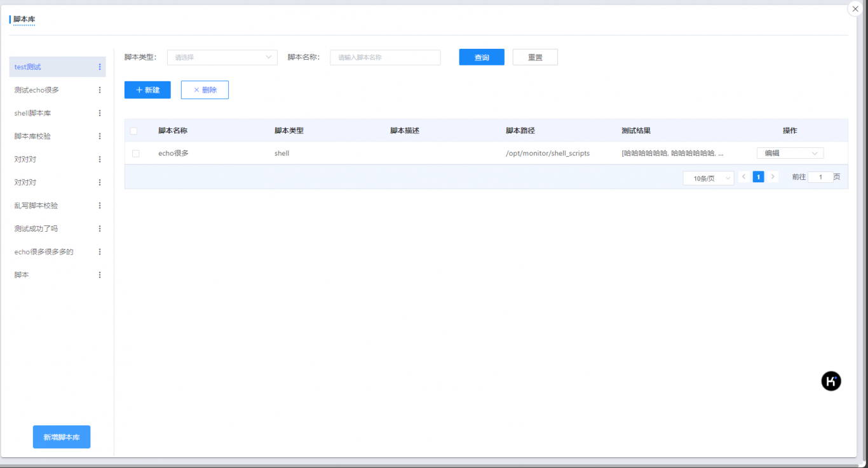
Task: Go to previous page arrow
Action: pyautogui.click(x=744, y=177)
